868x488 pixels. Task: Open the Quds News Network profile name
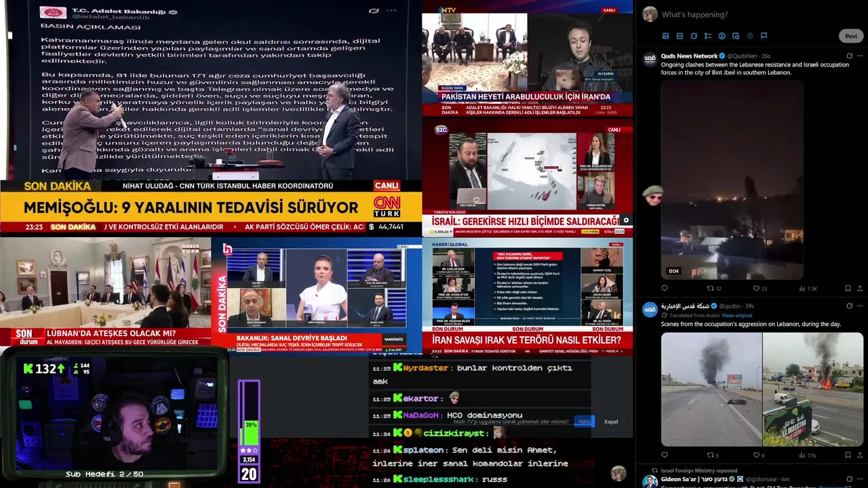[x=689, y=56]
